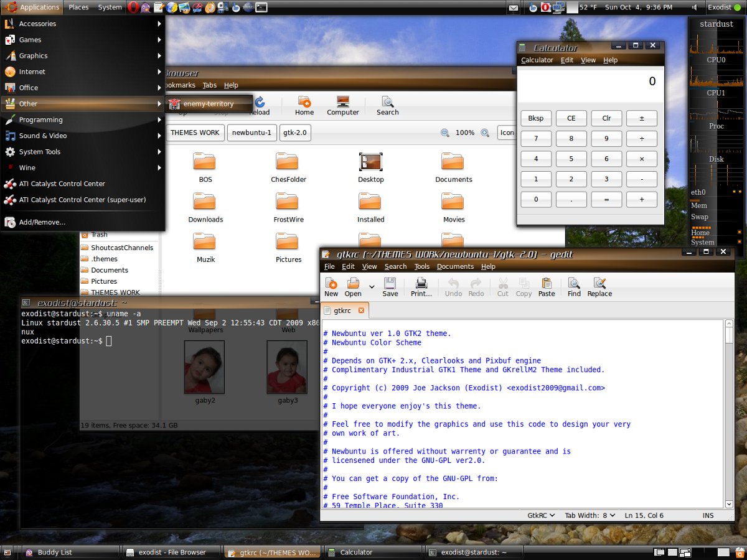Click the network monitor tray icon
This screenshot has height=560, width=747.
559,7
